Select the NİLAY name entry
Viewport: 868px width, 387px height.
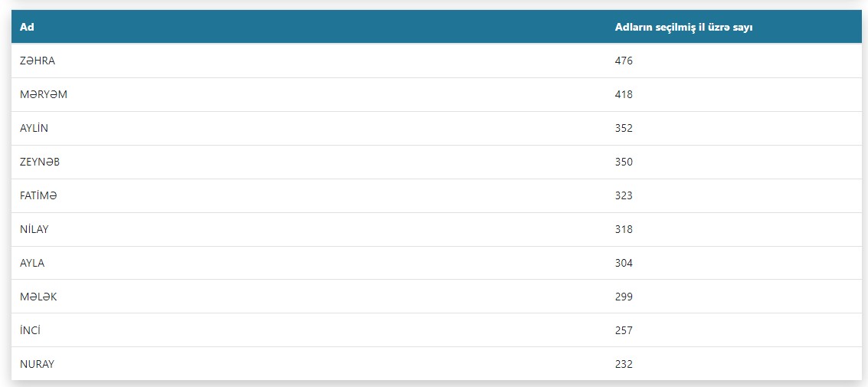(x=34, y=229)
